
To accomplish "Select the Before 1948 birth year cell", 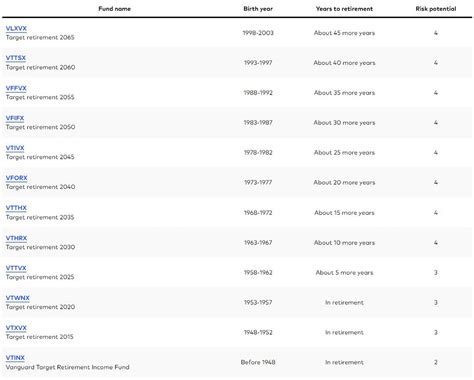I will (x=258, y=362).
